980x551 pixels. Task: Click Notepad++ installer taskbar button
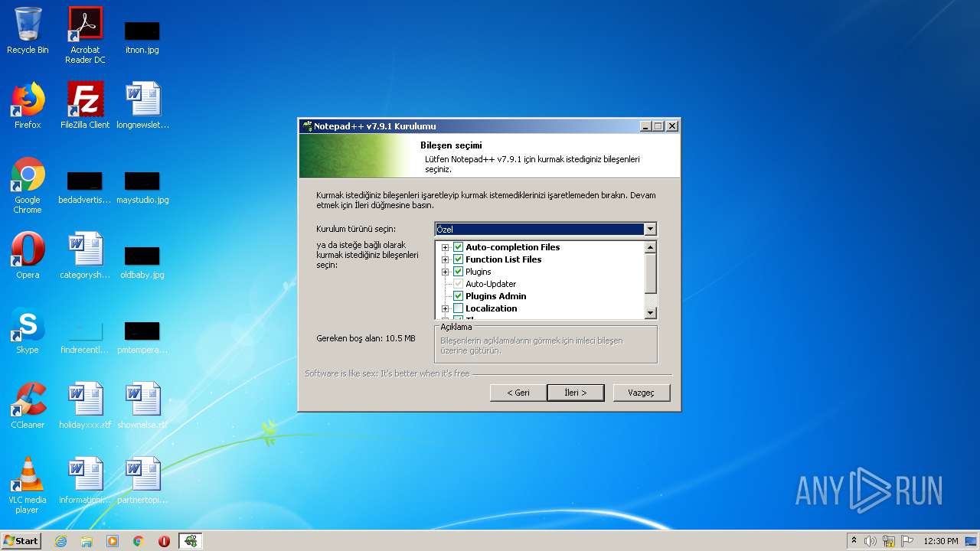(191, 541)
